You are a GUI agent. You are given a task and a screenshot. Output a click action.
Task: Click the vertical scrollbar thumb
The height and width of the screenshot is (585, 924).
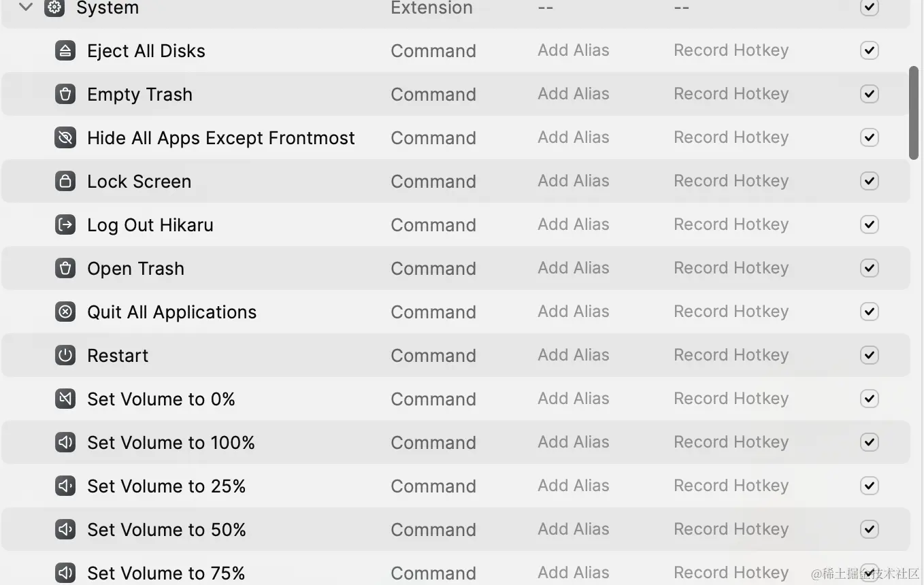(914, 113)
